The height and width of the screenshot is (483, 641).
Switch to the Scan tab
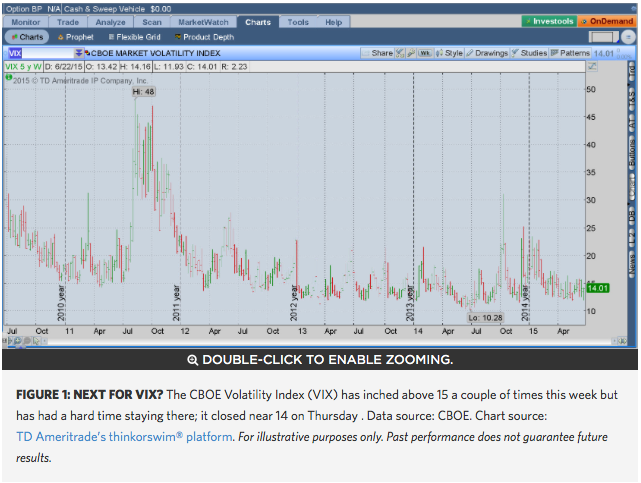152,22
